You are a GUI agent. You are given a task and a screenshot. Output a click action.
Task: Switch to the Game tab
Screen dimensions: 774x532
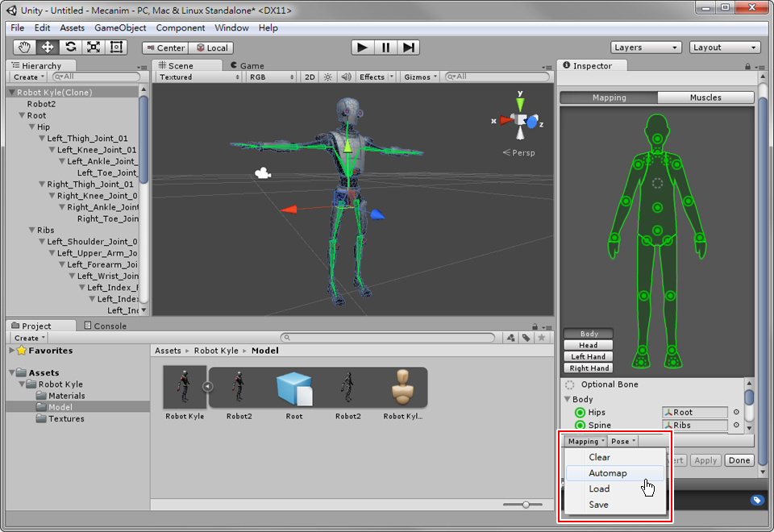[248, 65]
